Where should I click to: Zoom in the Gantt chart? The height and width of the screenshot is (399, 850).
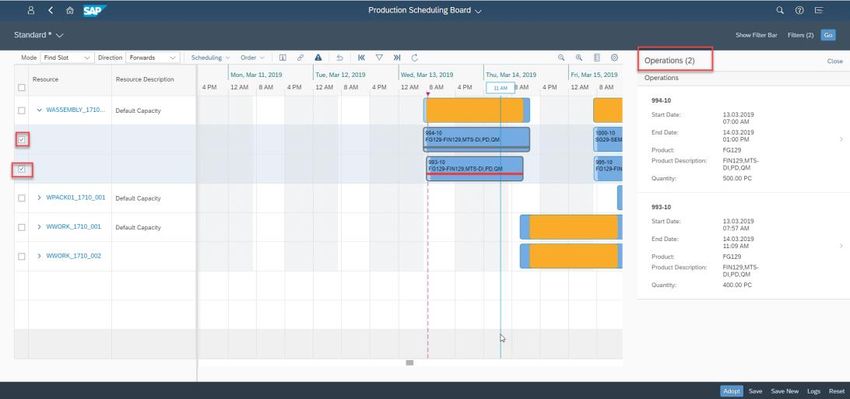click(579, 57)
